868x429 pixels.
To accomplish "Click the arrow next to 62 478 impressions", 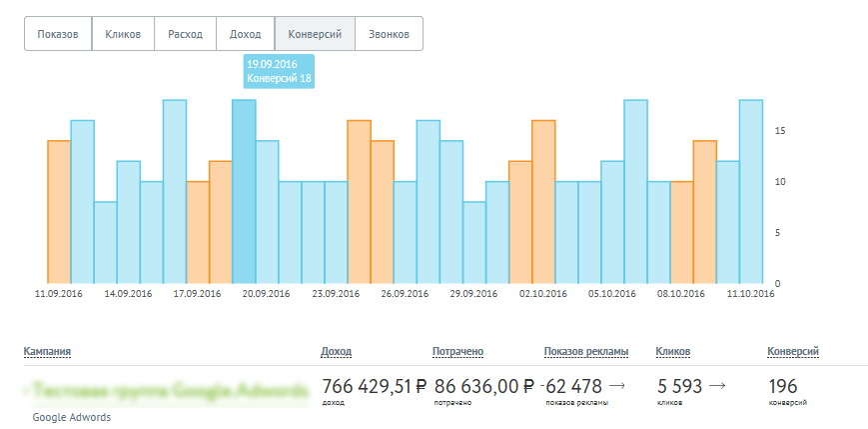I will (616, 385).
